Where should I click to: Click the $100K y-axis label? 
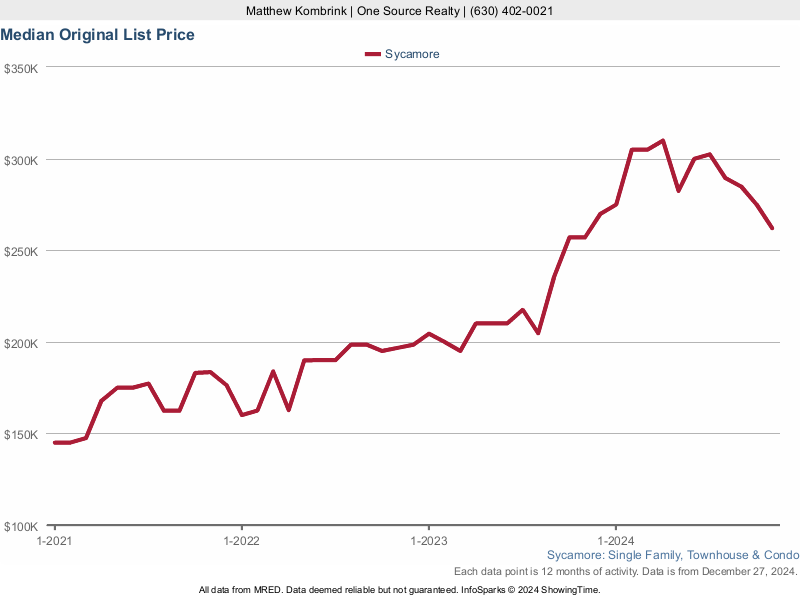tap(21, 526)
